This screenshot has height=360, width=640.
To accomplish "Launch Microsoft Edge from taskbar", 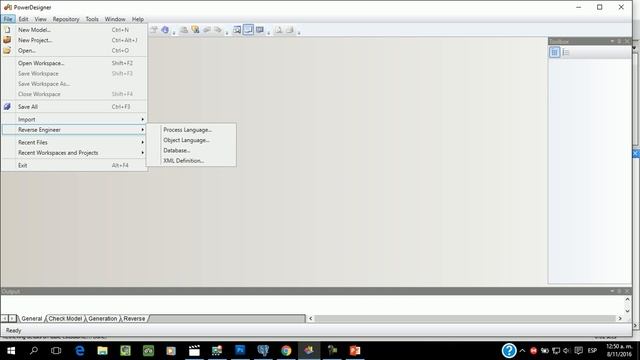I will point(80,351).
